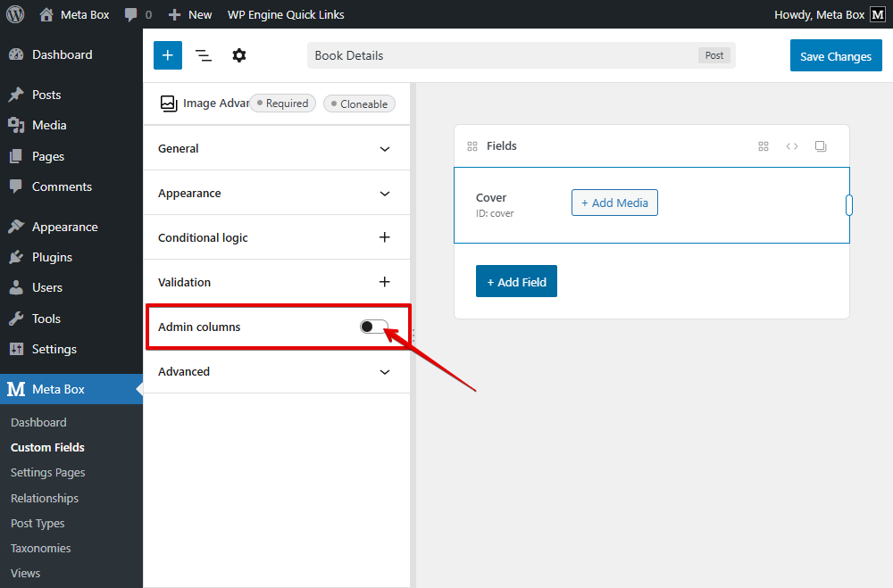
Task: Click the grid view icon above Fields
Action: tap(764, 145)
